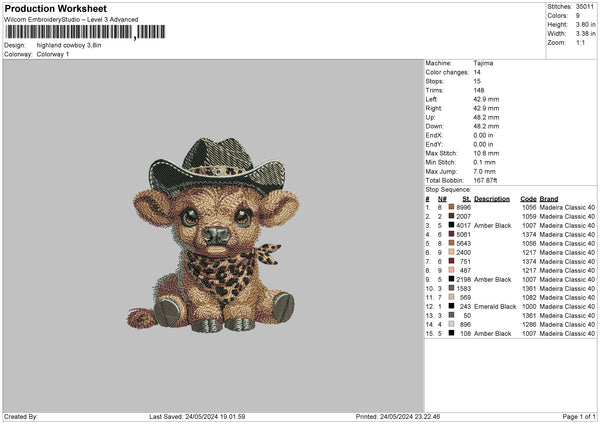Click the design name highland cowboy 3,8in

(x=71, y=45)
